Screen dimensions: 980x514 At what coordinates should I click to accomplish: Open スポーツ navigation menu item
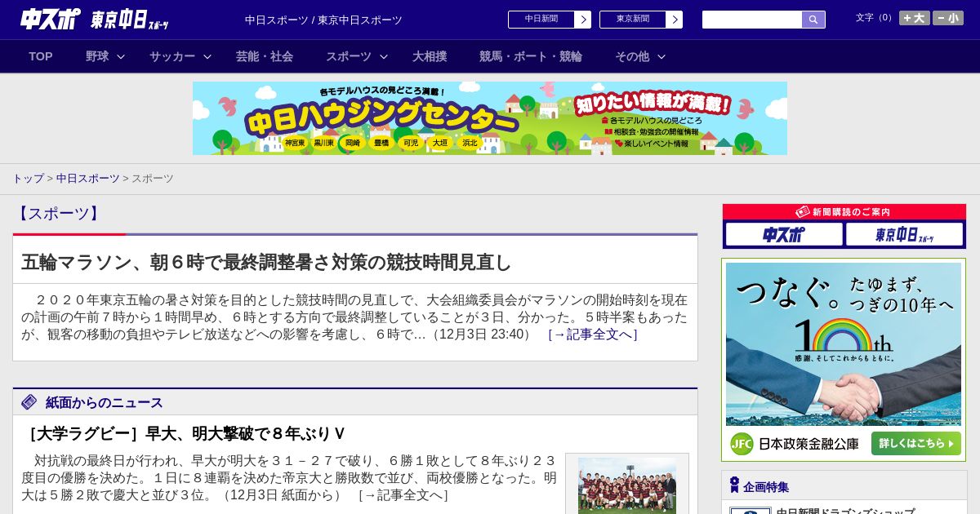click(349, 56)
